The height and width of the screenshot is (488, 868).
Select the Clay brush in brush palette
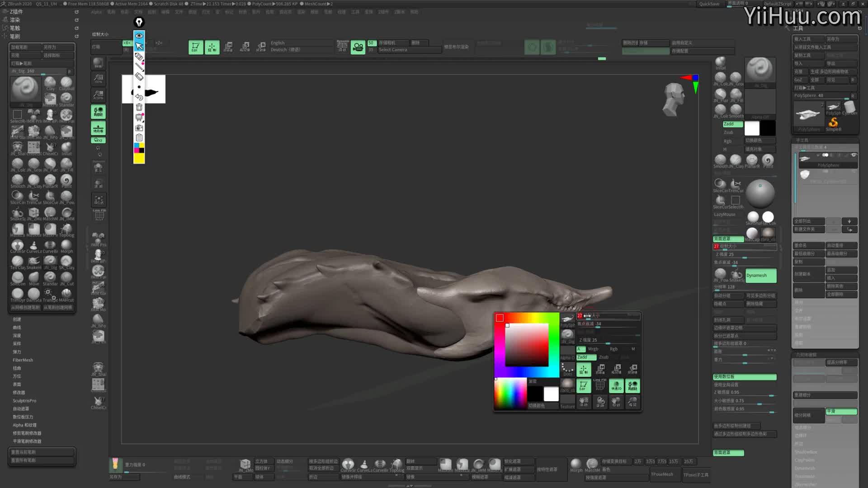pos(50,83)
